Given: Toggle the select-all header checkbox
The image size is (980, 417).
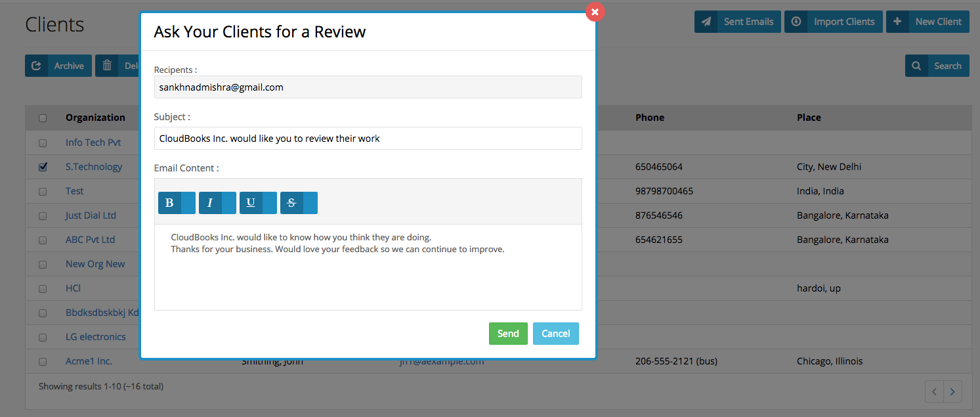Looking at the screenshot, I should [43, 118].
